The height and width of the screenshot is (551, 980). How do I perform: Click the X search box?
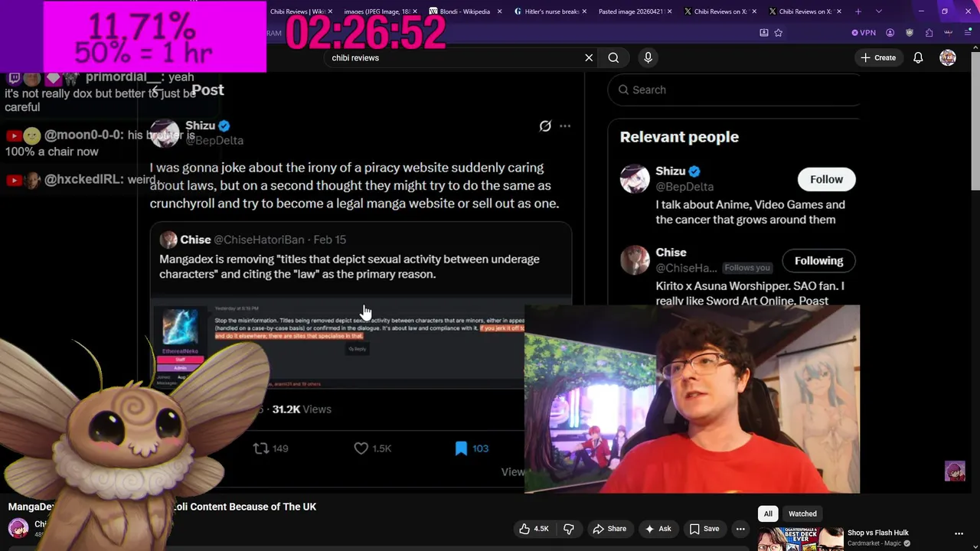pos(733,90)
